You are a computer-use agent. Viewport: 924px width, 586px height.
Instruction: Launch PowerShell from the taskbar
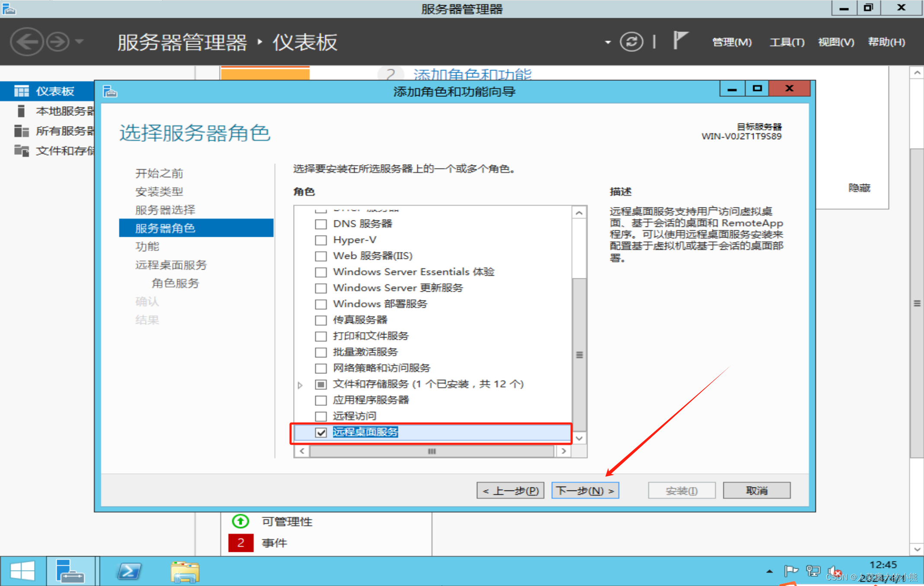[x=129, y=571]
